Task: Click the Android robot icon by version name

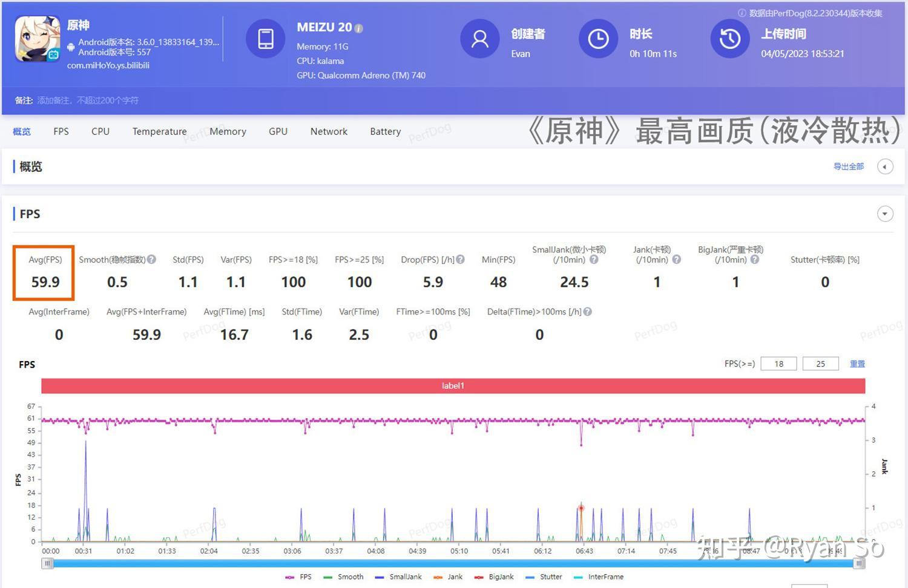Action: [x=71, y=47]
